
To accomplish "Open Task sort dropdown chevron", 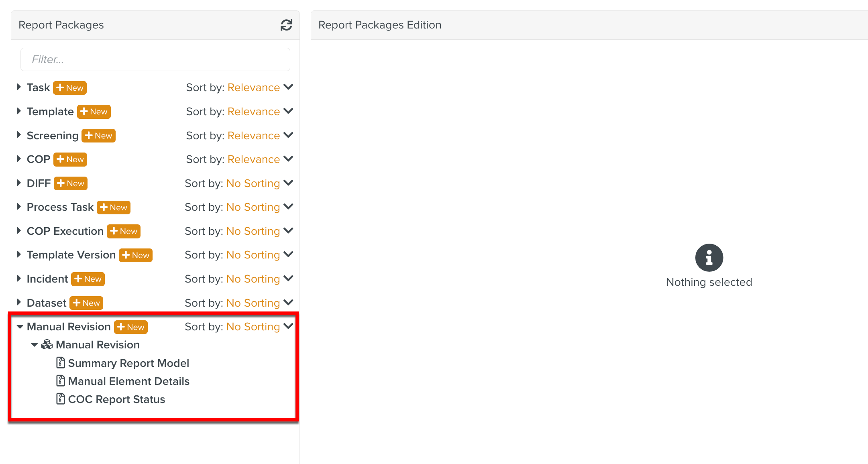I will (288, 87).
